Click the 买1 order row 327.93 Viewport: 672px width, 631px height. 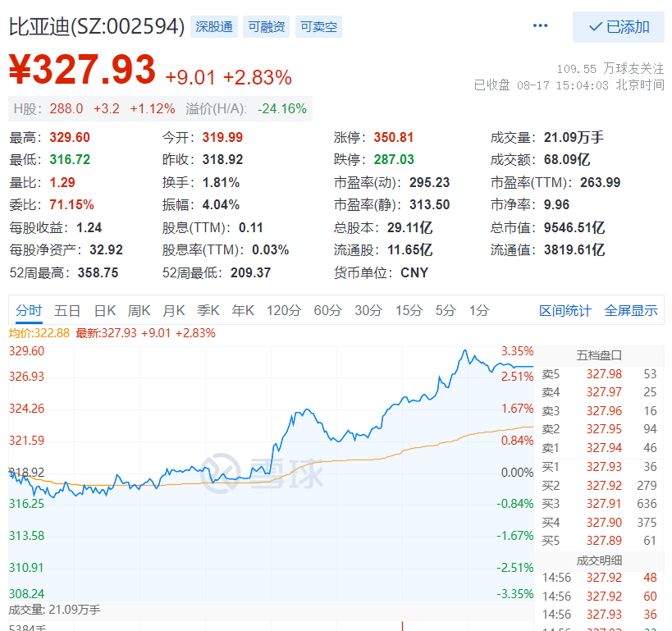pyautogui.click(x=599, y=467)
